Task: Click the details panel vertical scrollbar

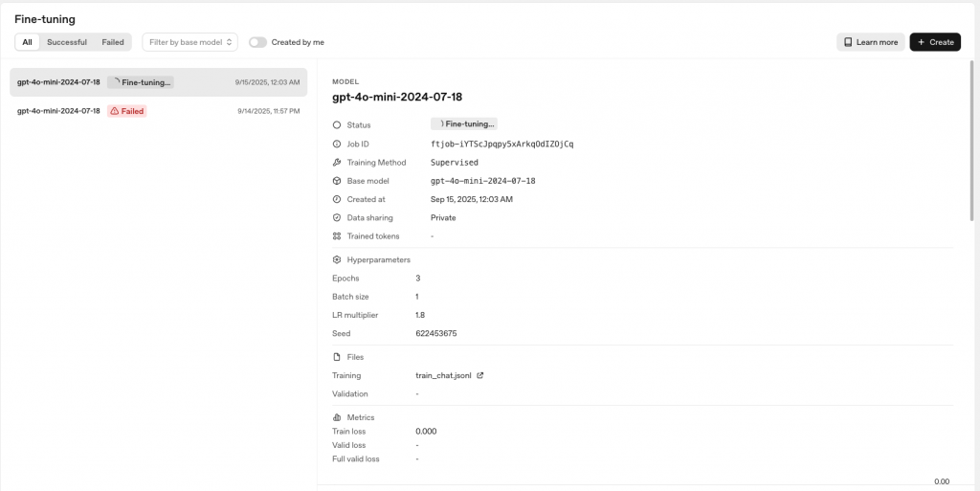Action: click(972, 141)
